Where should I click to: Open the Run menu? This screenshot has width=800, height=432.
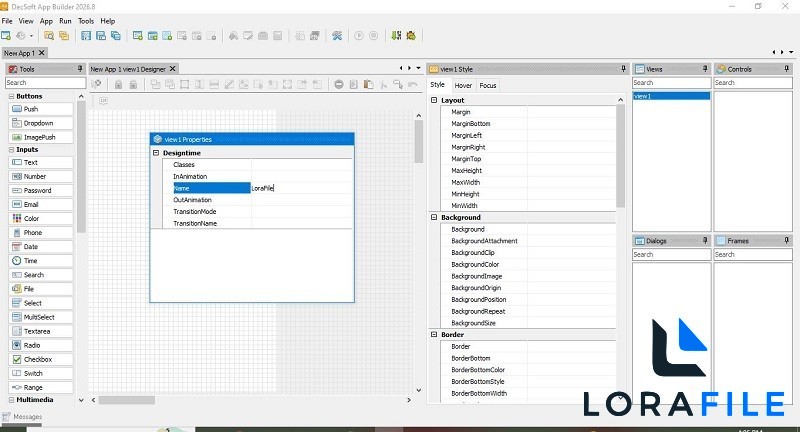(x=65, y=21)
